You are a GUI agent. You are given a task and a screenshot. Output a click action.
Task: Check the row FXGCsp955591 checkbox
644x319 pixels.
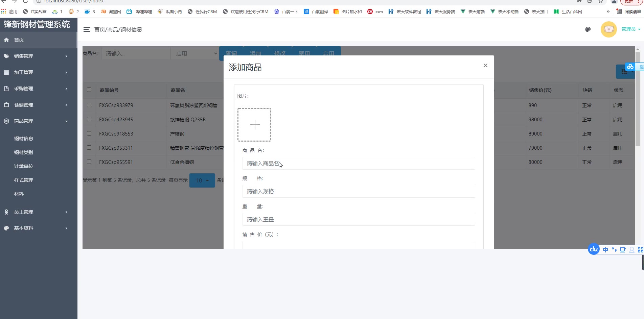(x=89, y=162)
